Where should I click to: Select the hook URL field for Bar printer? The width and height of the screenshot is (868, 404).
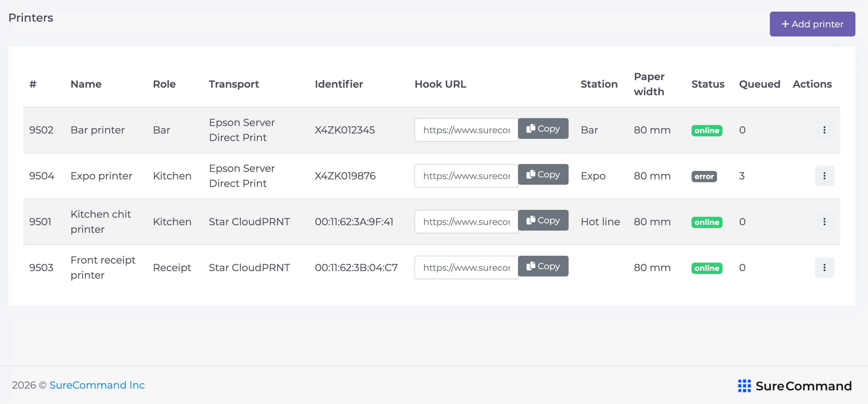pyautogui.click(x=466, y=130)
